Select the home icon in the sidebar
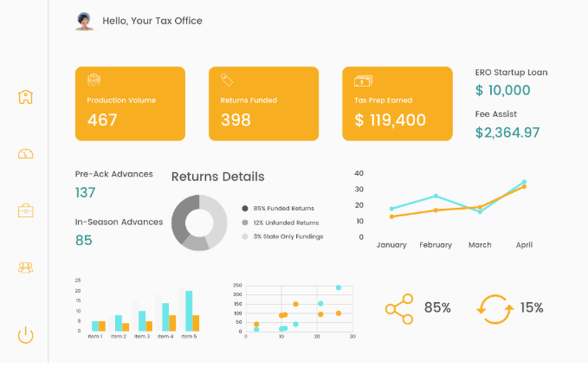This screenshot has width=588, height=381. pyautogui.click(x=25, y=96)
